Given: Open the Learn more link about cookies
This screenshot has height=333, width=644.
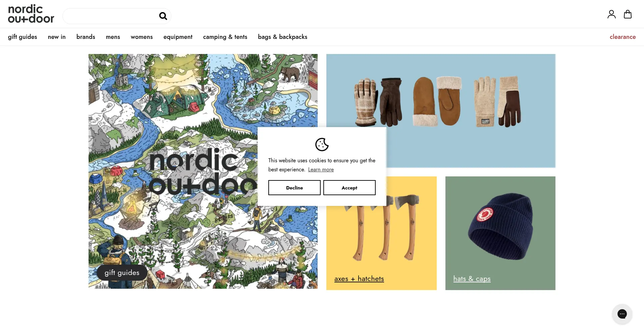Looking at the screenshot, I should [321, 169].
